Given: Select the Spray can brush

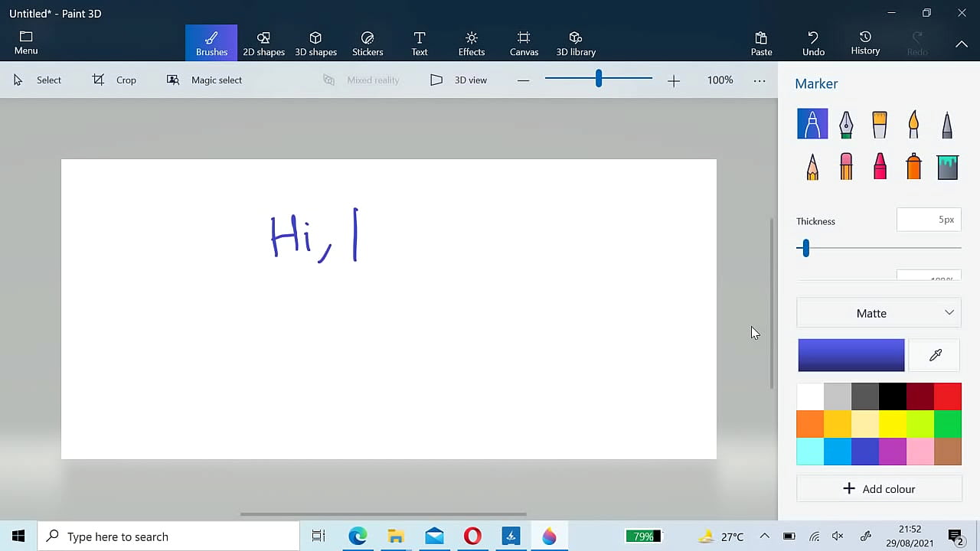Looking at the screenshot, I should (x=913, y=166).
